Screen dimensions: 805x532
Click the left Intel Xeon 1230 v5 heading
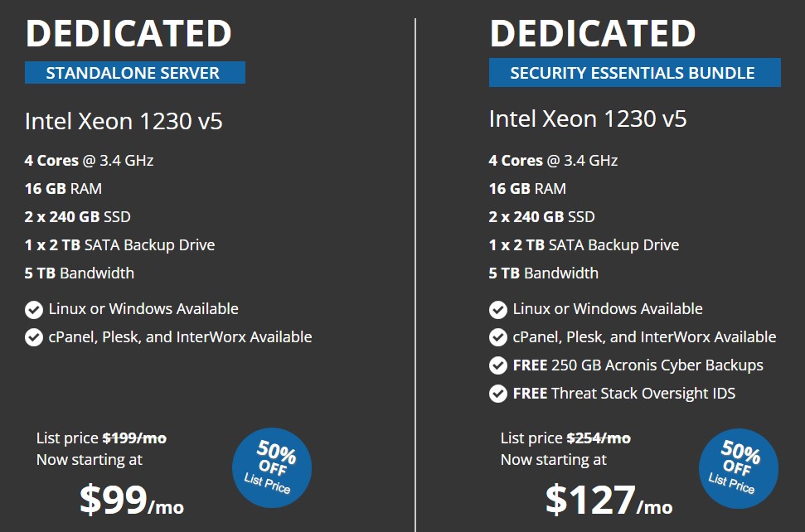click(124, 122)
